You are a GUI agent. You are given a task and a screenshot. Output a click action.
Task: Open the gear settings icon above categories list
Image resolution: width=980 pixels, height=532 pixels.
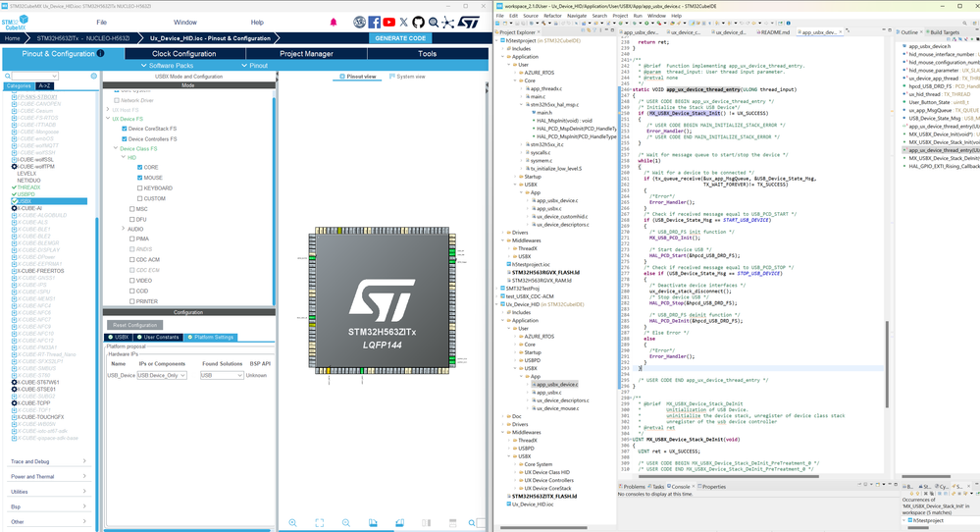pyautogui.click(x=94, y=77)
